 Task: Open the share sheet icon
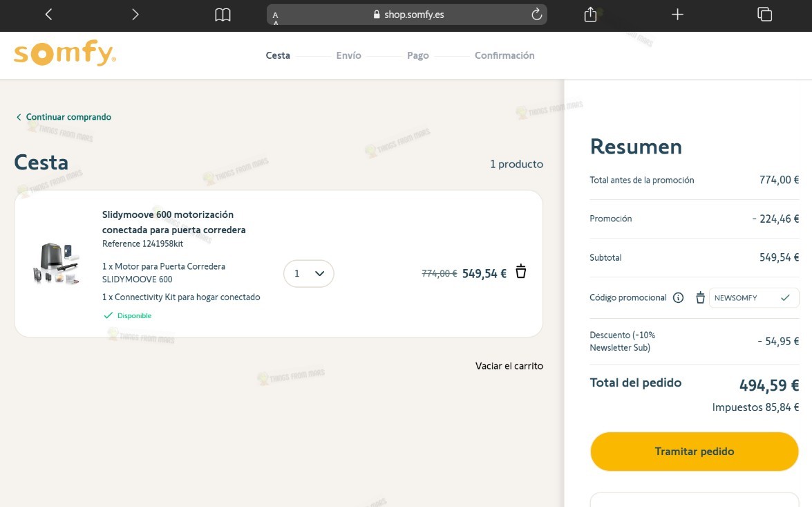pyautogui.click(x=590, y=15)
